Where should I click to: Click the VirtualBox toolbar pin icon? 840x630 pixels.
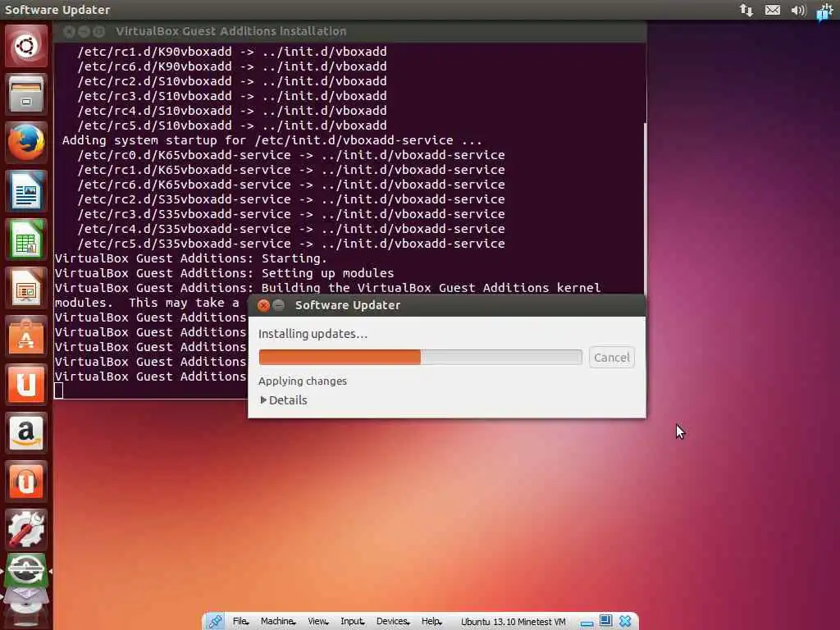(x=215, y=622)
